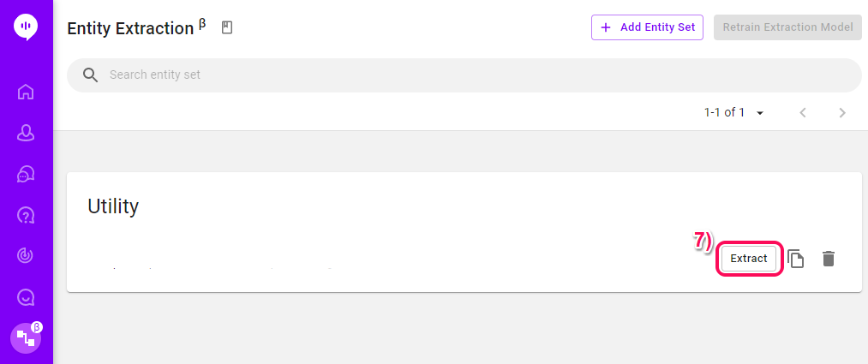Image resolution: width=868 pixels, height=364 pixels.
Task: Open the user profile sidebar icon
Action: point(26,134)
